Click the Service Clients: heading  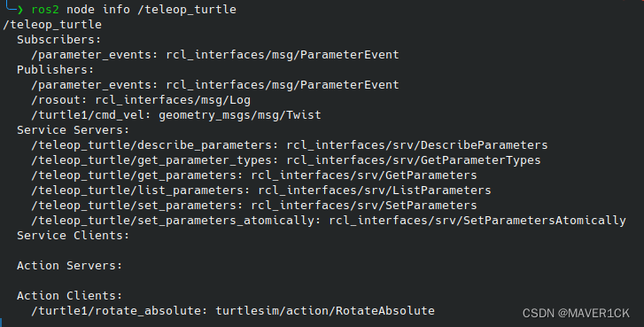pyautogui.click(x=74, y=236)
